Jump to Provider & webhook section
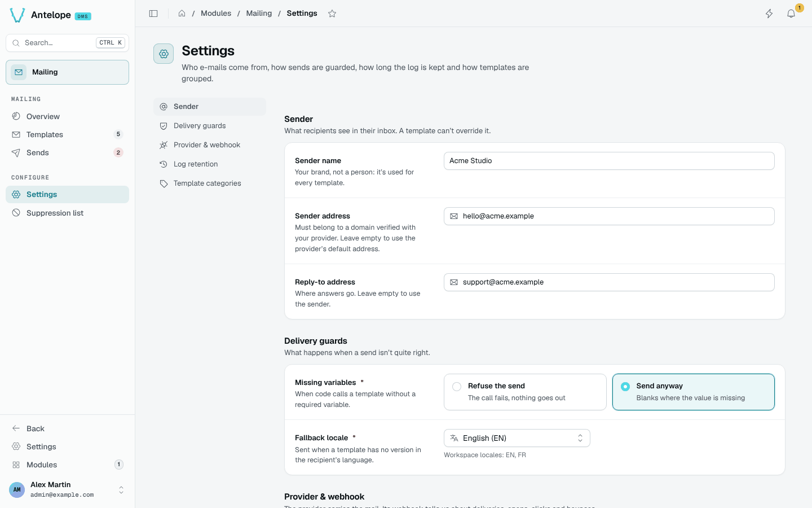Viewport: 812px width, 508px height. (x=210, y=145)
